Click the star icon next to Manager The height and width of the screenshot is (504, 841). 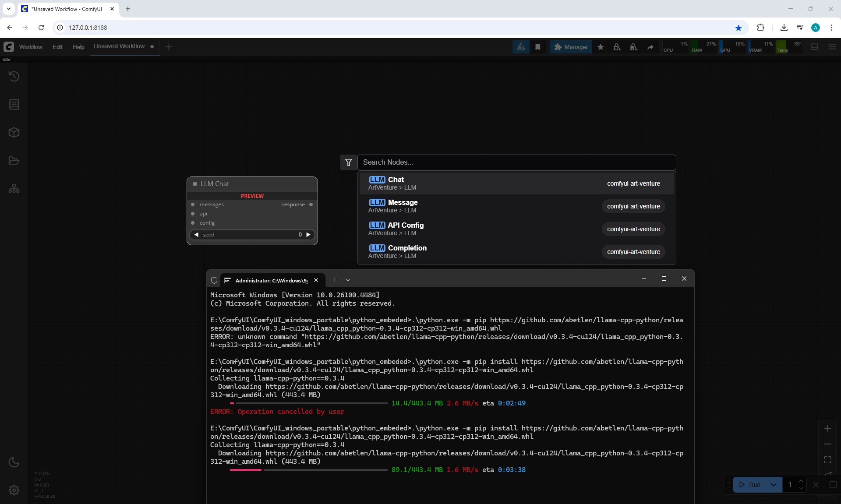pyautogui.click(x=601, y=47)
